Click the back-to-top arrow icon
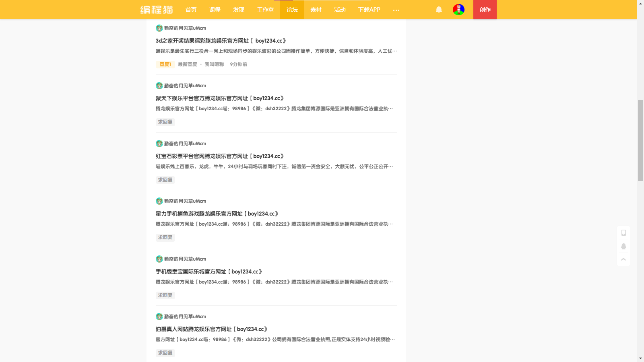Screen dimensions: 644x362 coord(623,259)
